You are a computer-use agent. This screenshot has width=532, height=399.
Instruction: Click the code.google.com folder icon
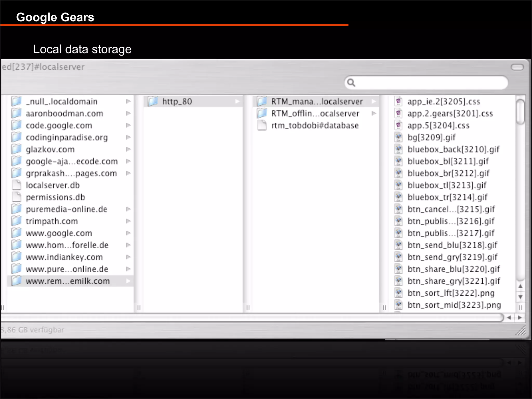point(17,125)
